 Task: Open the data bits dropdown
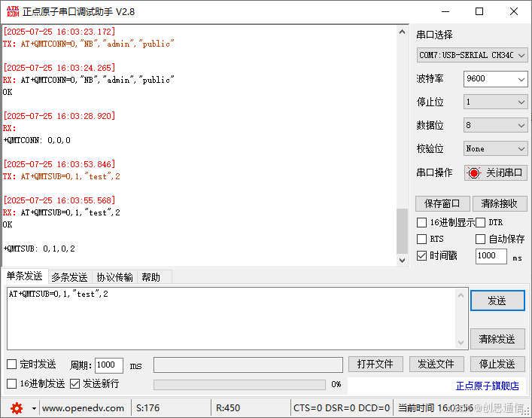tap(495, 125)
